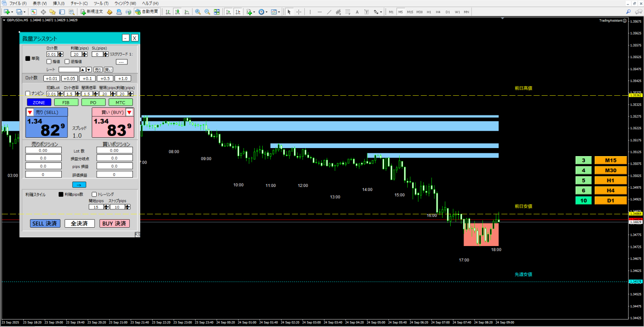Select the crosshair cursor tool

tap(299, 12)
